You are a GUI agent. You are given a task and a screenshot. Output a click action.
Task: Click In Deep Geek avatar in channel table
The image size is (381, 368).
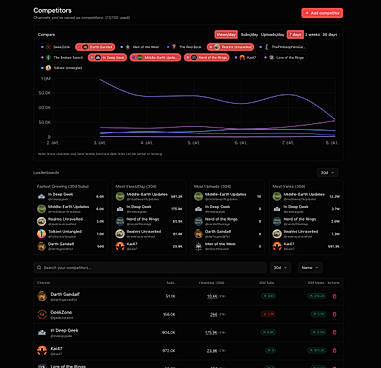42,332
